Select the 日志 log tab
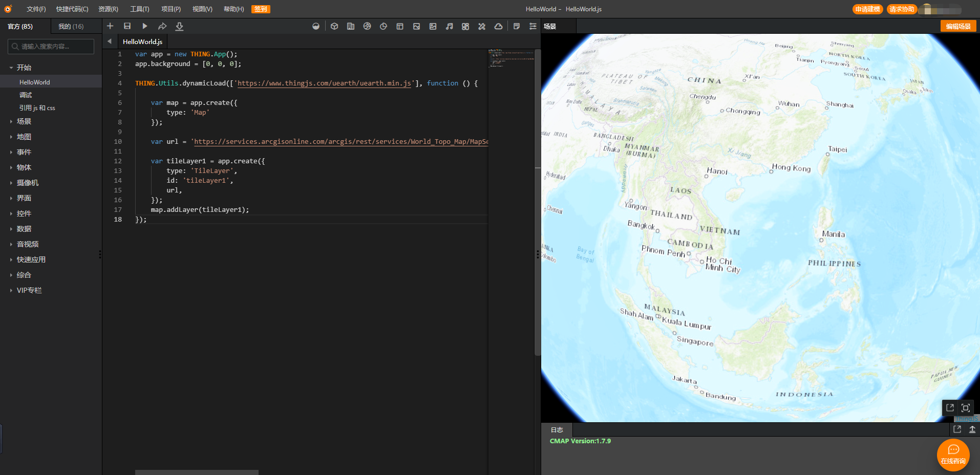980x475 pixels. (557, 429)
